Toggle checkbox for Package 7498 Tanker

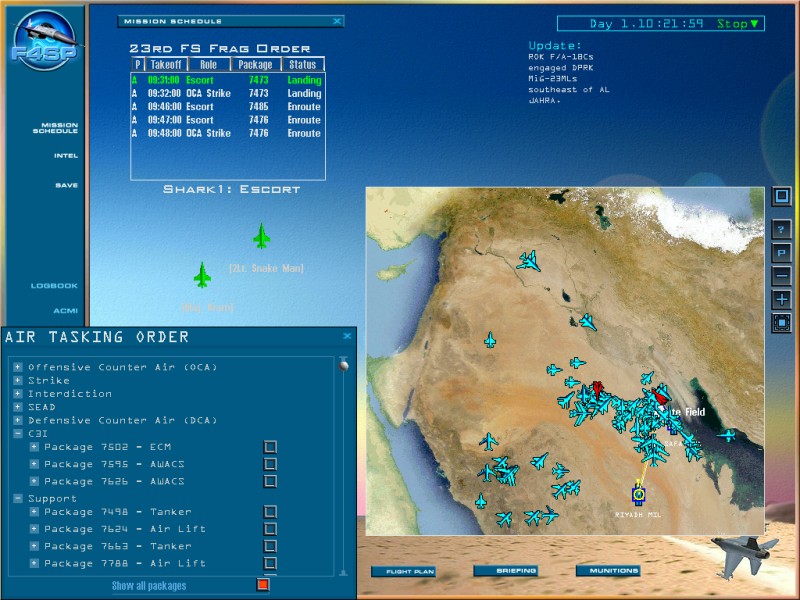pyautogui.click(x=270, y=512)
